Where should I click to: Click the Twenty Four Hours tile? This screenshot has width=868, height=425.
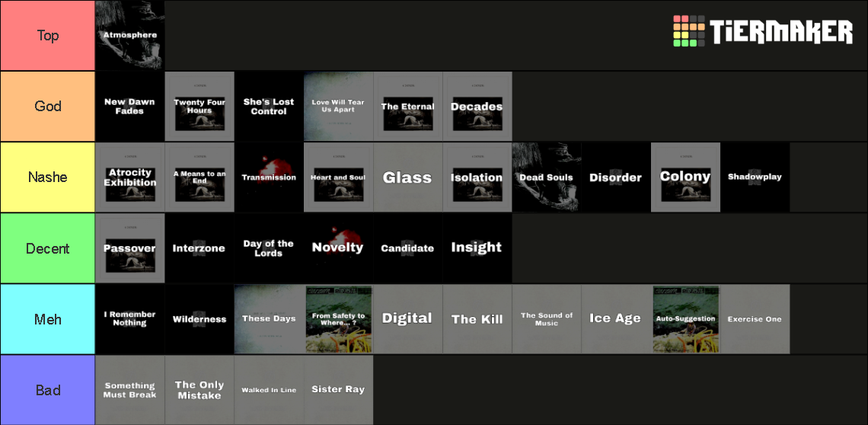(199, 107)
